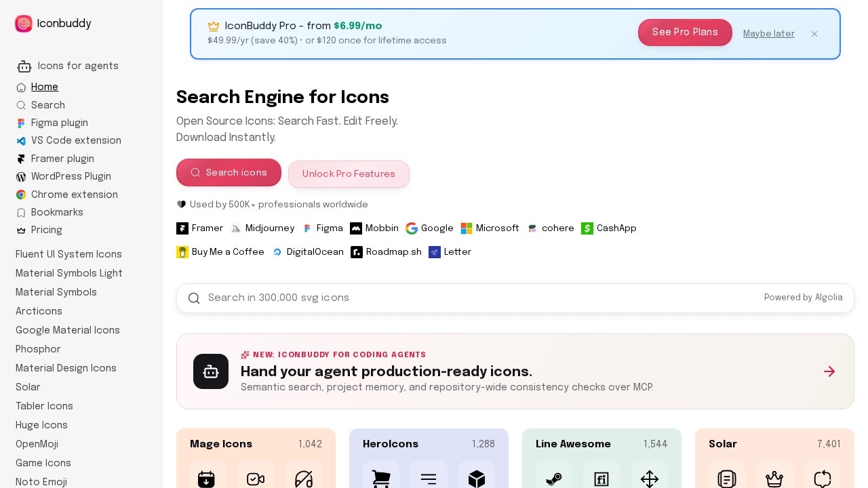Click the Search magnifier icon in sidebar

click(x=21, y=105)
